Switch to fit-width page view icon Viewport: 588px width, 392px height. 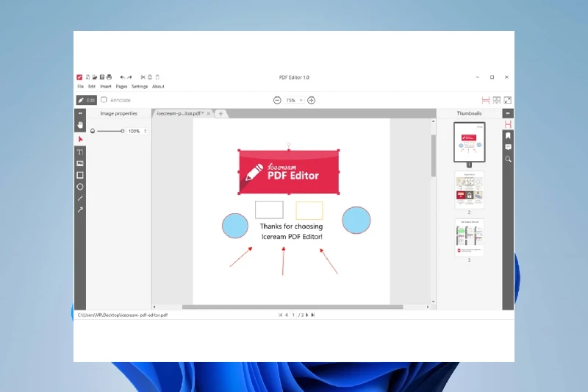click(x=486, y=100)
